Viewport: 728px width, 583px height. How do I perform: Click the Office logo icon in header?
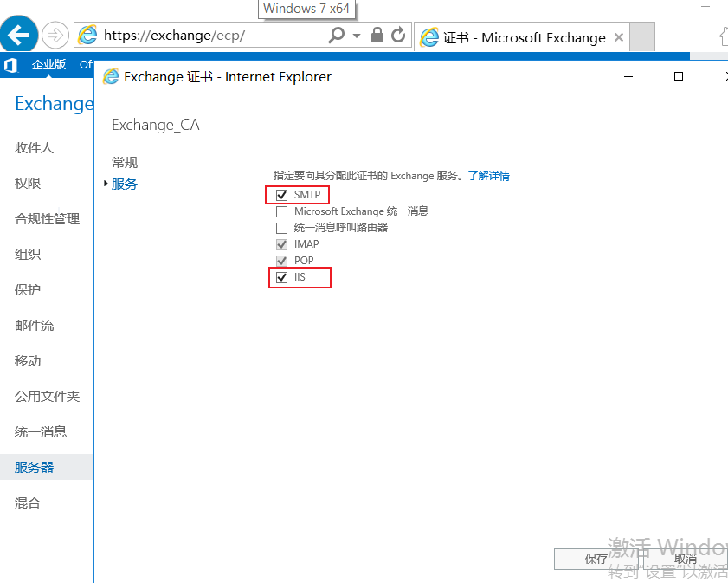[10, 65]
